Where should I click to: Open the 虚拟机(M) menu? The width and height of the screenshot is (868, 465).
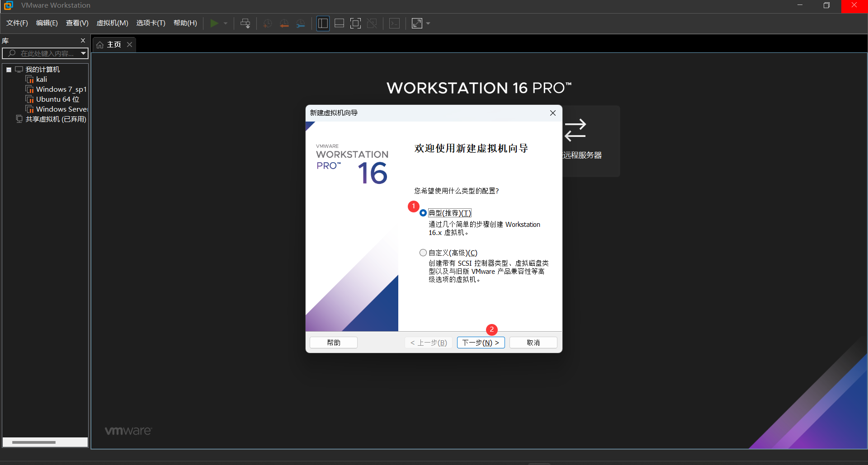pyautogui.click(x=113, y=23)
